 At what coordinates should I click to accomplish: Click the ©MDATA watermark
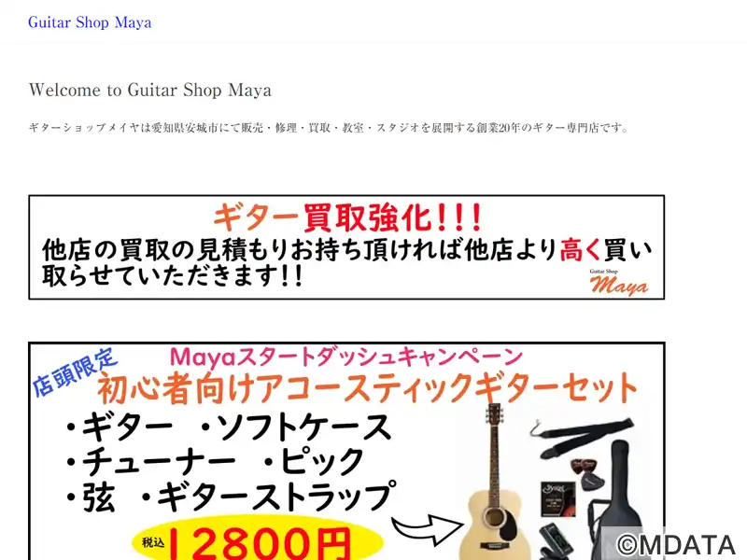(676, 544)
